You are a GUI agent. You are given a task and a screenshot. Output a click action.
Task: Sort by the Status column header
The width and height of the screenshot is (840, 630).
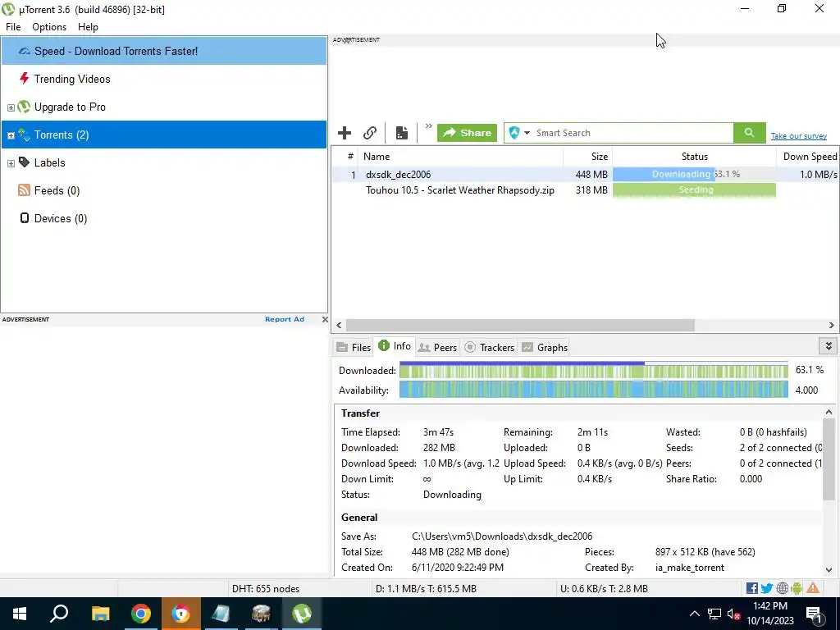click(x=694, y=157)
